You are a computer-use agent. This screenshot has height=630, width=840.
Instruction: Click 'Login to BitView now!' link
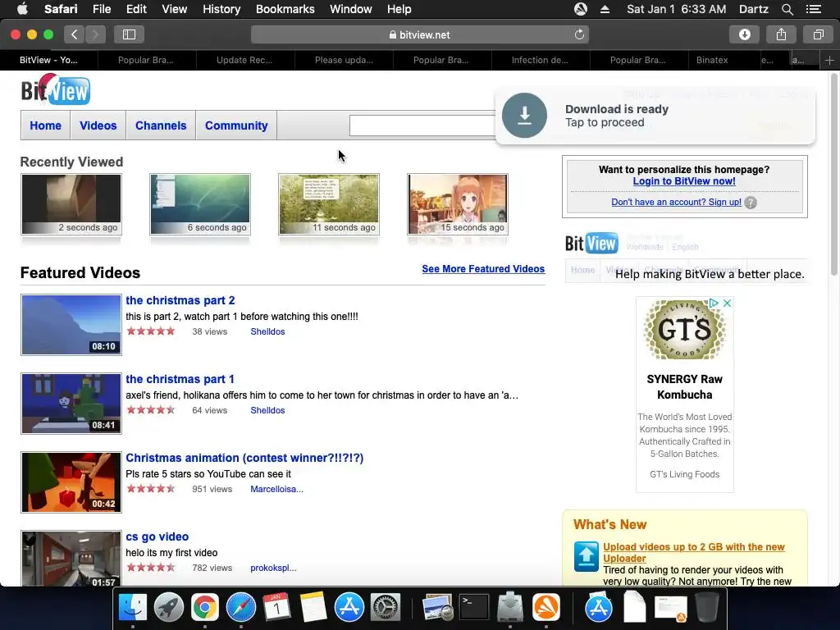coord(684,181)
